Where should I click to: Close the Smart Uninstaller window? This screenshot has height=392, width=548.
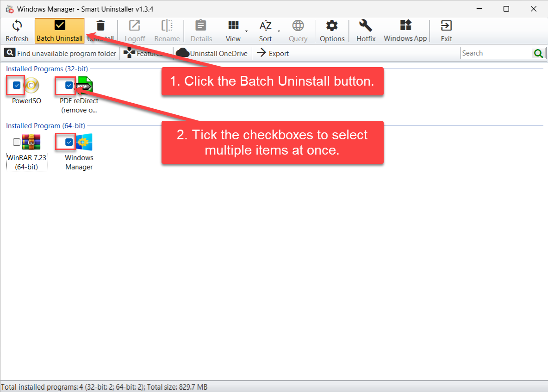(533, 9)
